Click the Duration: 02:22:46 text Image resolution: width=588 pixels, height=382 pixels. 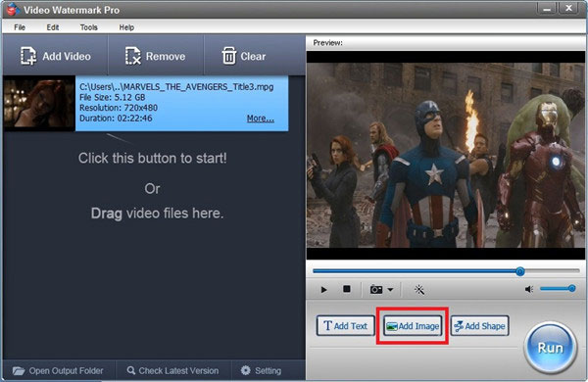[x=116, y=119]
